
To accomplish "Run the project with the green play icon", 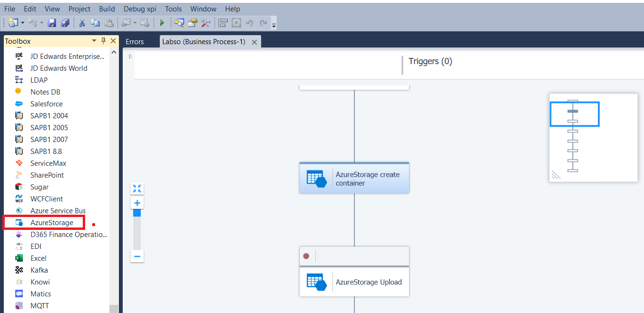I will [162, 22].
